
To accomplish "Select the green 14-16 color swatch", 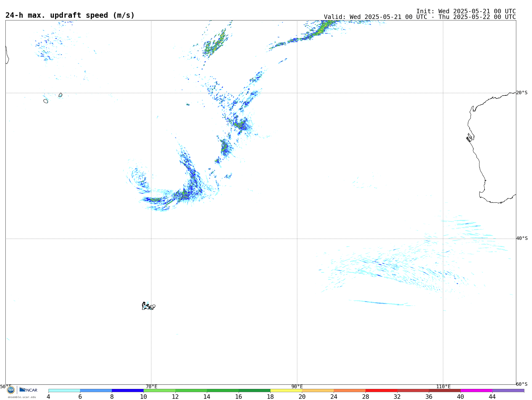I will point(223,391).
